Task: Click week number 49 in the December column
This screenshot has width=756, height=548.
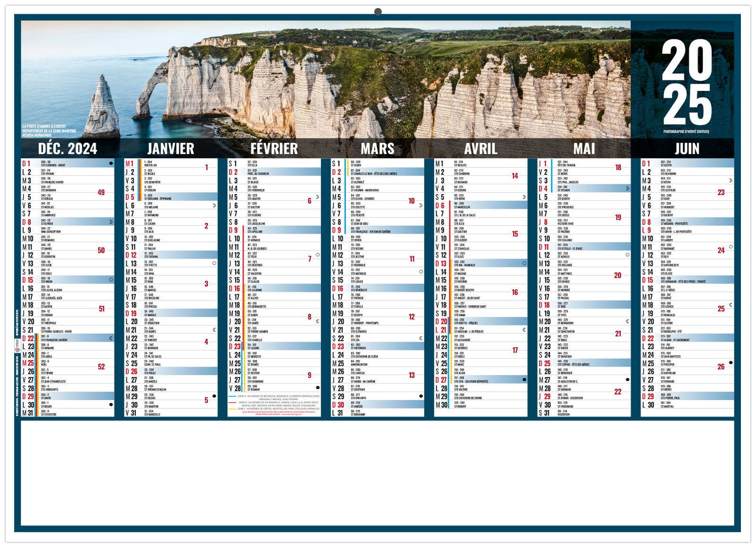Action: pos(101,192)
